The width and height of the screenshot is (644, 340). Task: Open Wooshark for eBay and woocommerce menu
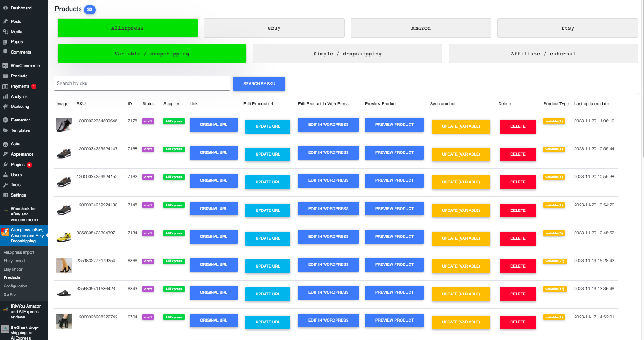click(24, 214)
